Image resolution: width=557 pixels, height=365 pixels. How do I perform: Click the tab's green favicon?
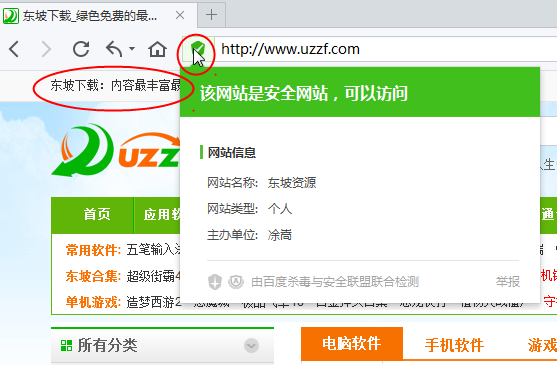pos(11,16)
